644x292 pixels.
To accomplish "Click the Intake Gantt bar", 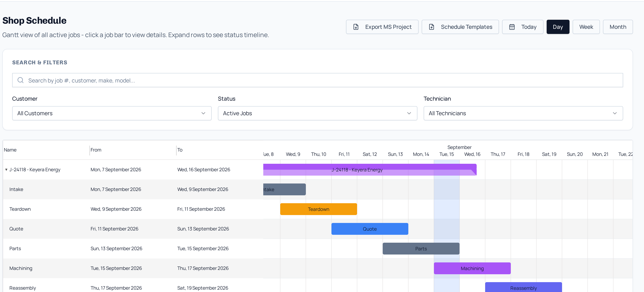I will 285,189.
